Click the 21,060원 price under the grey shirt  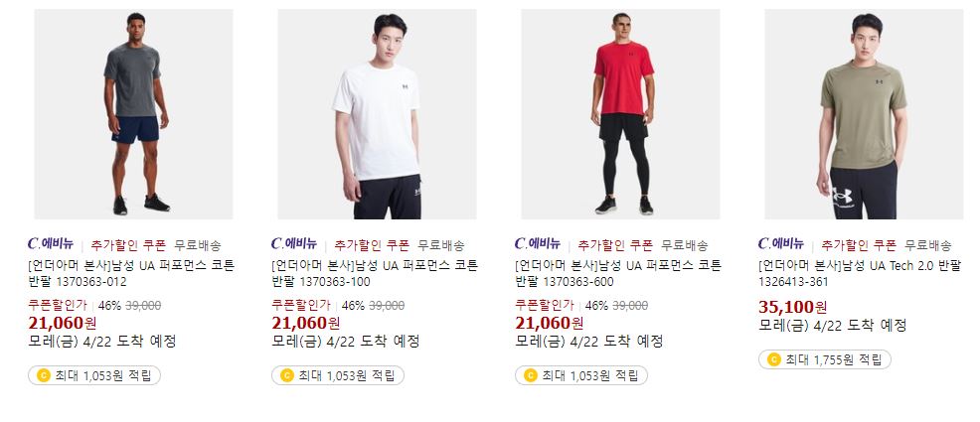(63, 323)
